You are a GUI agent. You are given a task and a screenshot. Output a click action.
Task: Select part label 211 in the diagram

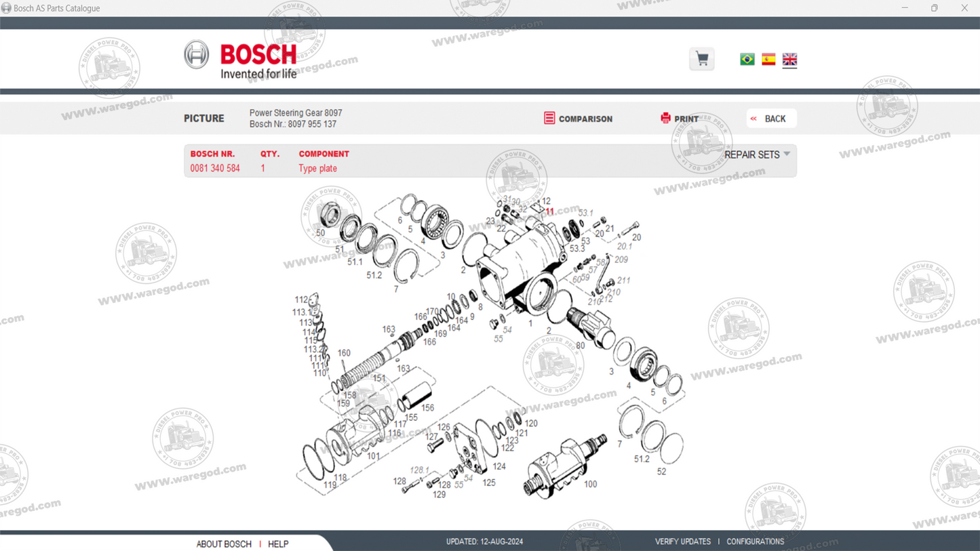point(623,280)
